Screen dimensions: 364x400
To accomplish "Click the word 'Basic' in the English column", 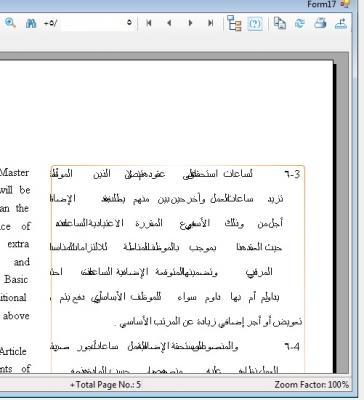I will [x=16, y=279].
